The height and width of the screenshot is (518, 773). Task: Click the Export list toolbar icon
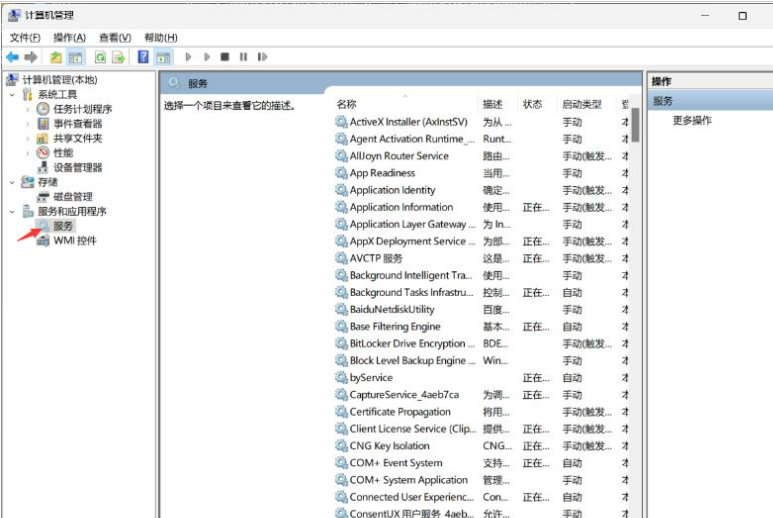tap(118, 57)
